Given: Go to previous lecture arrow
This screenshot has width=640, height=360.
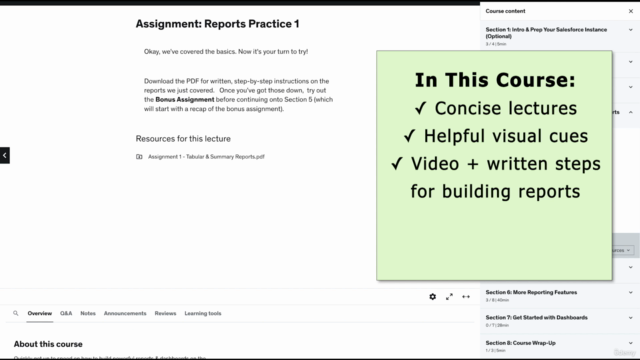Looking at the screenshot, I should (x=4, y=156).
